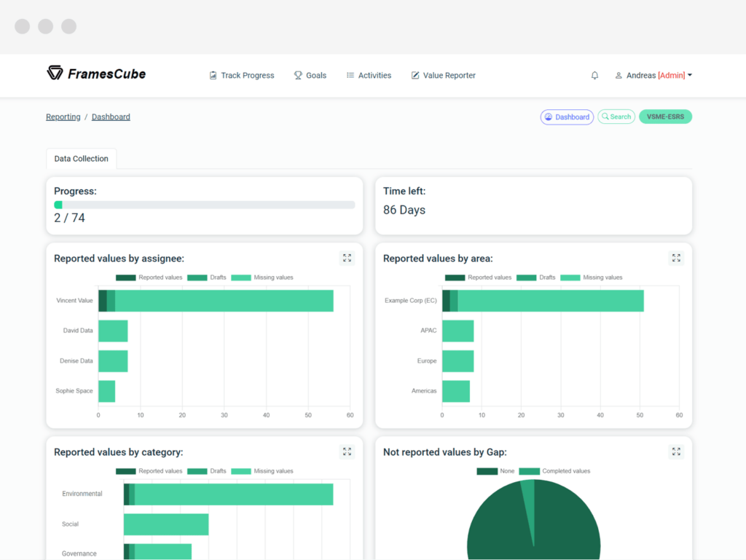Click Sophie Space's bar
The height and width of the screenshot is (560, 746).
coord(106,391)
